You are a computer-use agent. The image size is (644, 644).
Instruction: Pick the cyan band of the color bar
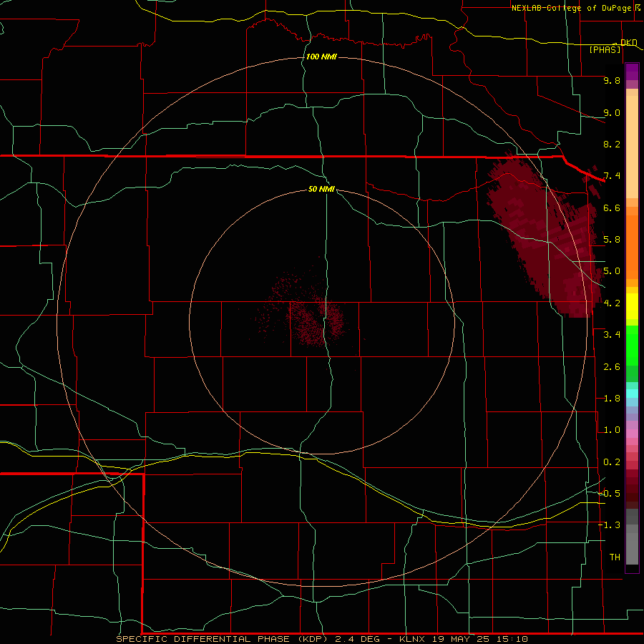[632, 394]
